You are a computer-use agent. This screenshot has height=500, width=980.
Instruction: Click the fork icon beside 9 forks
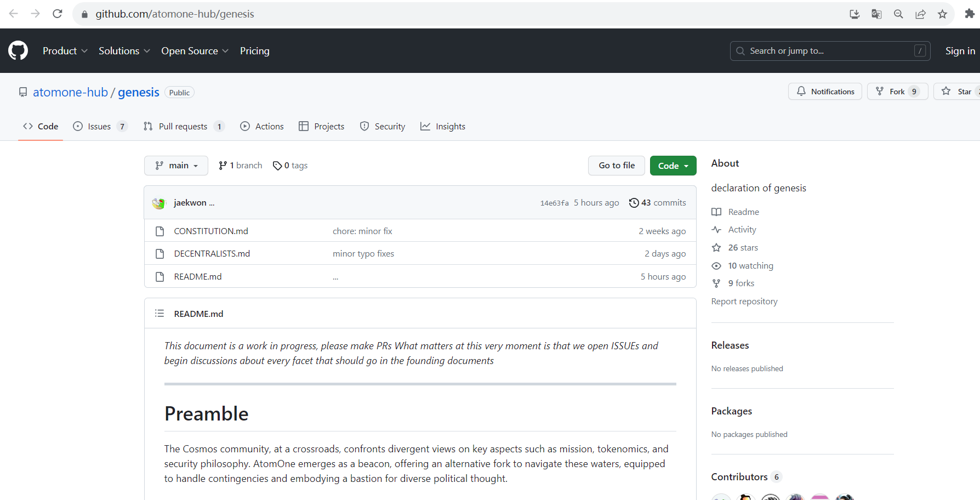coord(716,283)
